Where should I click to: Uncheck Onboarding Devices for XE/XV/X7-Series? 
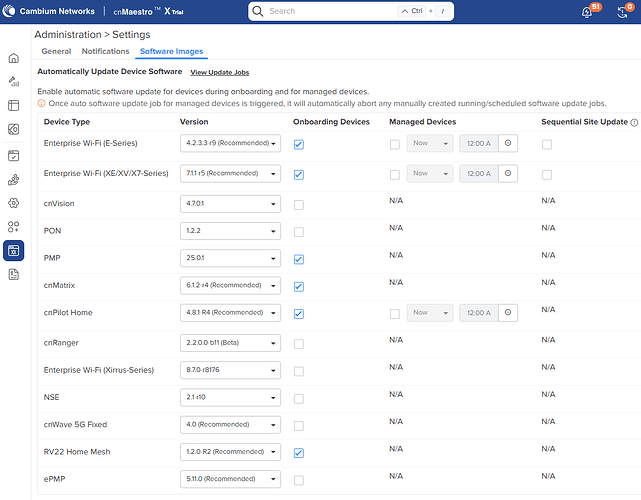click(299, 175)
